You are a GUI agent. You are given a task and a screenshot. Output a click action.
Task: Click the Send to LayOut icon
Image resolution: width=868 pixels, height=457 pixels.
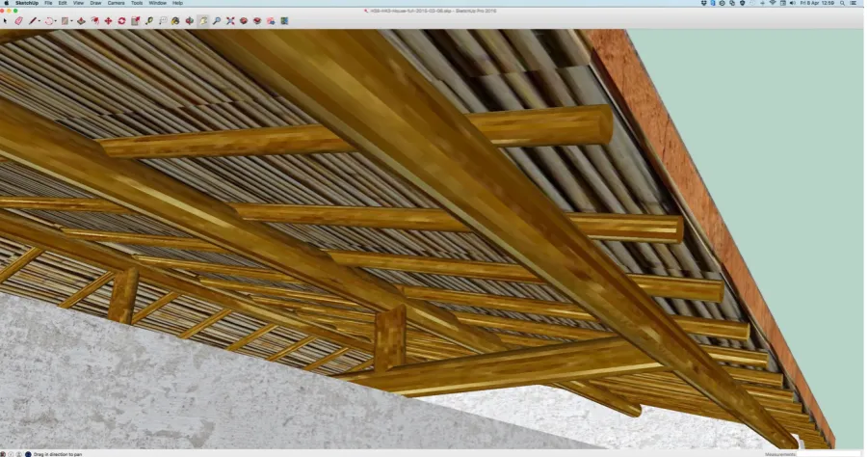tap(271, 21)
